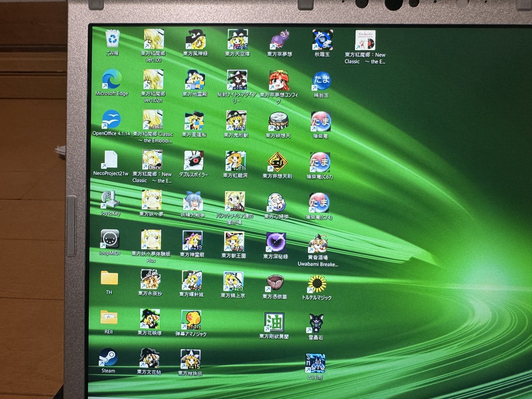
Task: Select the 東方緋想天 shortcut
Action: (x=278, y=121)
